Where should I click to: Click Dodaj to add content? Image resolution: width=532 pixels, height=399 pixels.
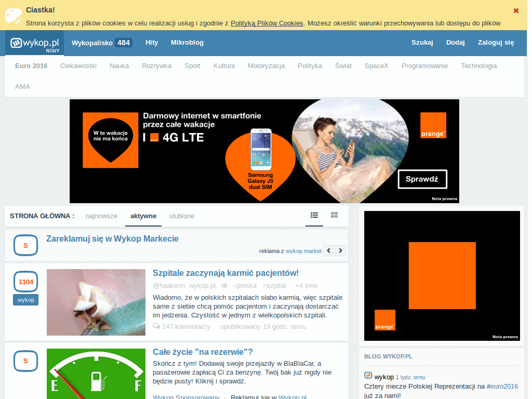tap(455, 43)
